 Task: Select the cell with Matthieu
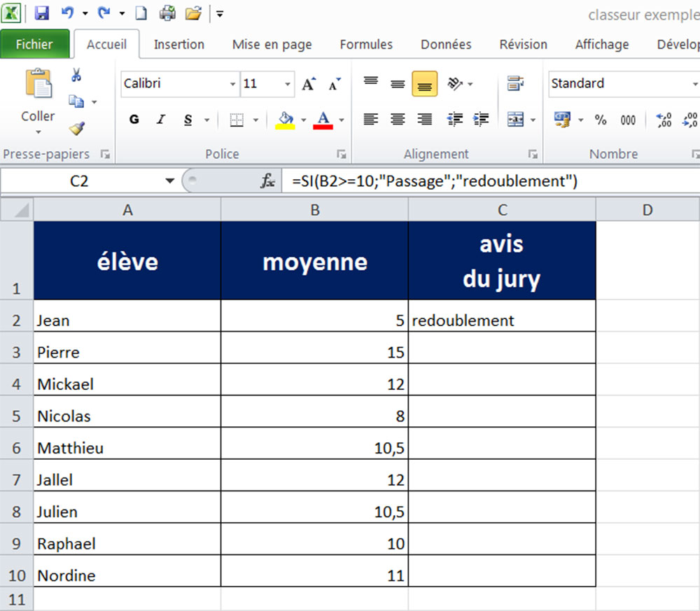point(127,444)
